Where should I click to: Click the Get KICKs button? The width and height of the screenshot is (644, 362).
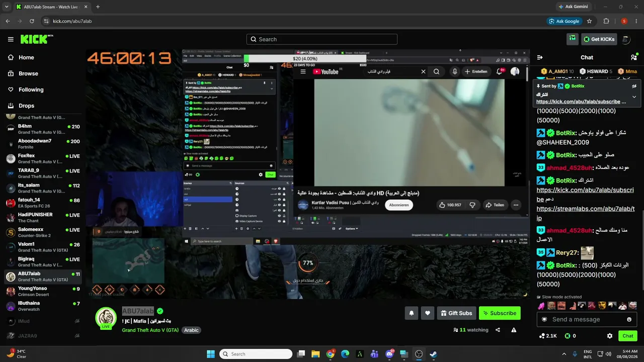click(x=599, y=39)
